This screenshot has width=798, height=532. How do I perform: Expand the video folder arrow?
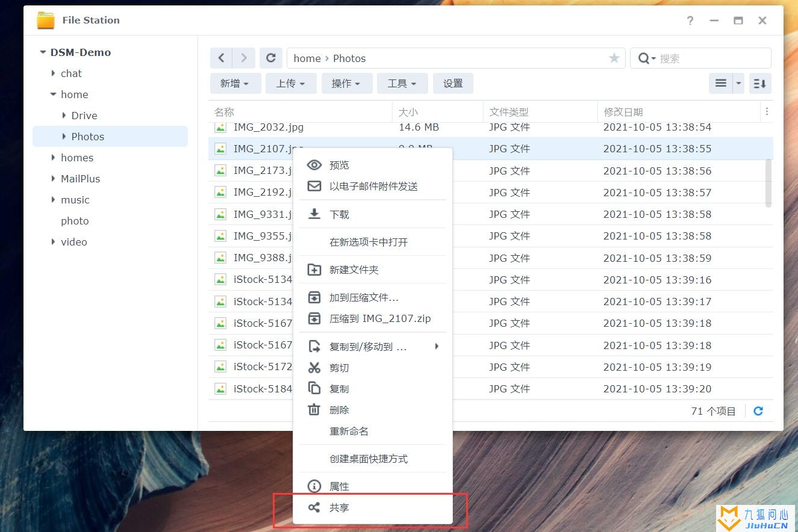pos(54,242)
